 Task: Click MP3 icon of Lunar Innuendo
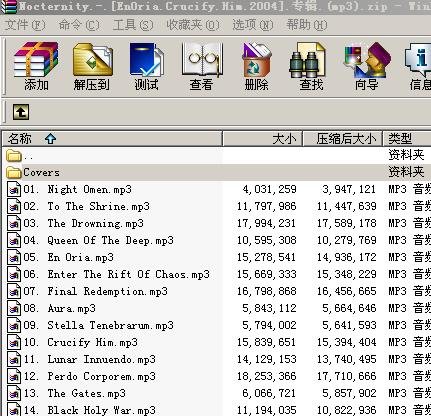pos(14,359)
